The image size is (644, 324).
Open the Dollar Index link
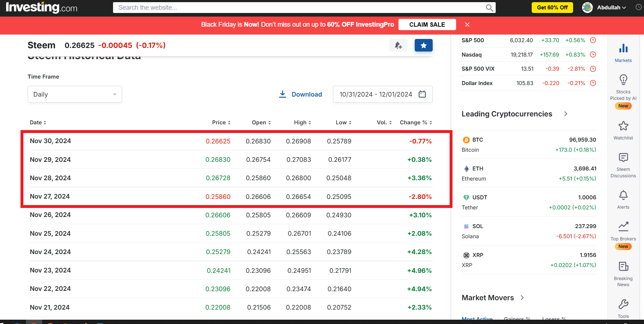point(477,83)
